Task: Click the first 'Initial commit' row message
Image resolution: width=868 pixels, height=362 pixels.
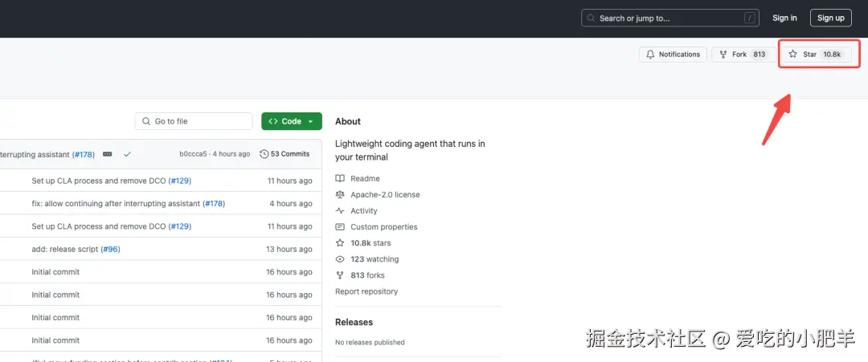Action: [x=55, y=272]
